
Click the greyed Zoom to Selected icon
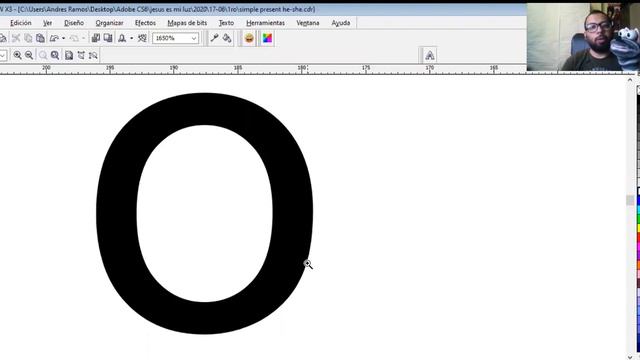43,55
